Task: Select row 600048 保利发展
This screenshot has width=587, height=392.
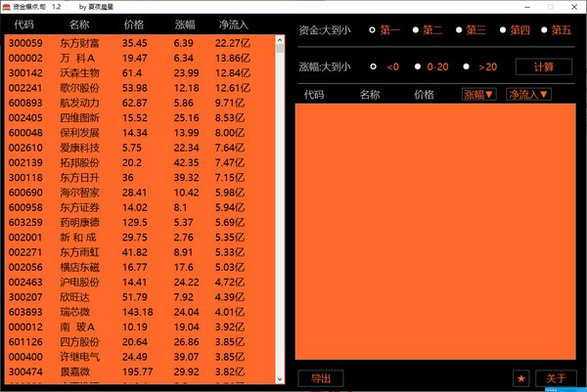Action: [140, 133]
